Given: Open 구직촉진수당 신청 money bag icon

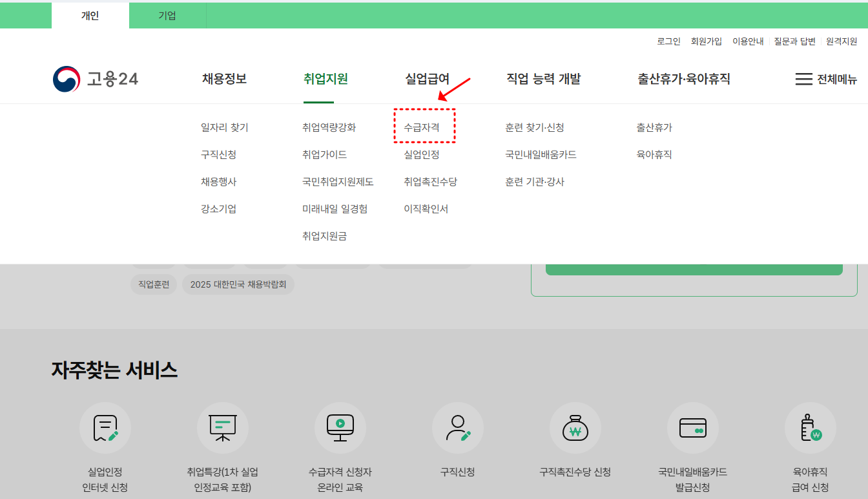Looking at the screenshot, I should pos(575,427).
